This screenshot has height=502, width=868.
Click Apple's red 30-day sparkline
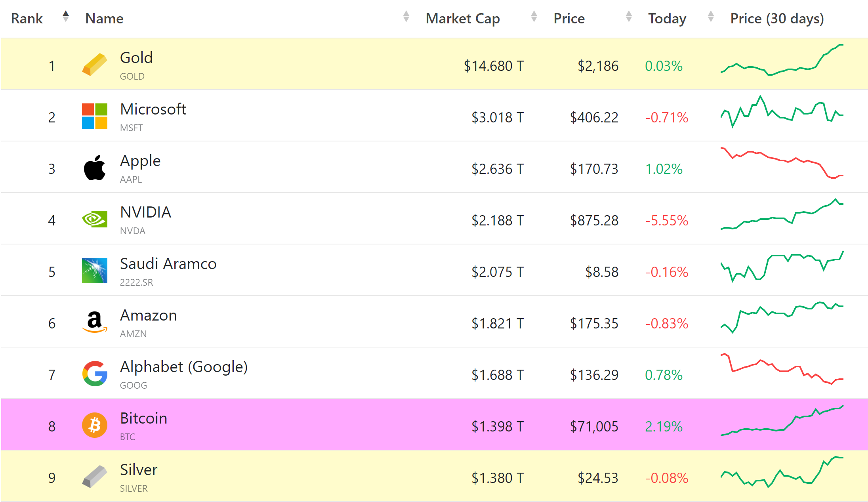[781, 163]
